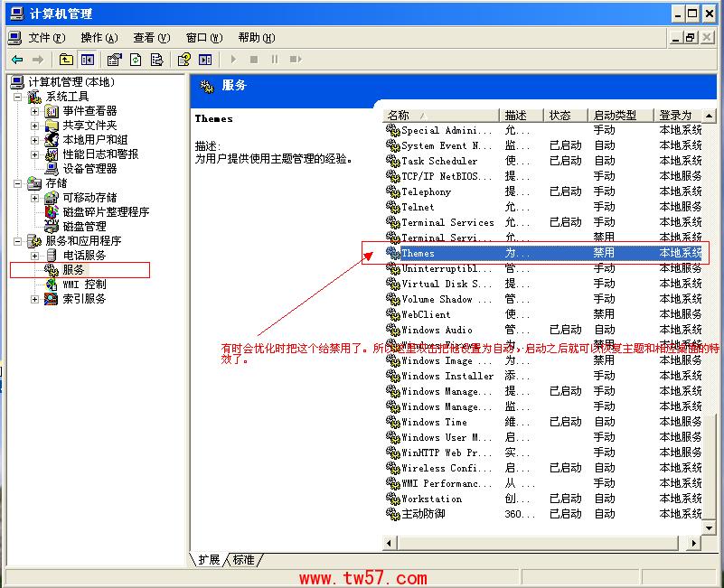Open 设备管理器 in the tree
Image resolution: width=724 pixels, height=588 pixels.
(89, 169)
